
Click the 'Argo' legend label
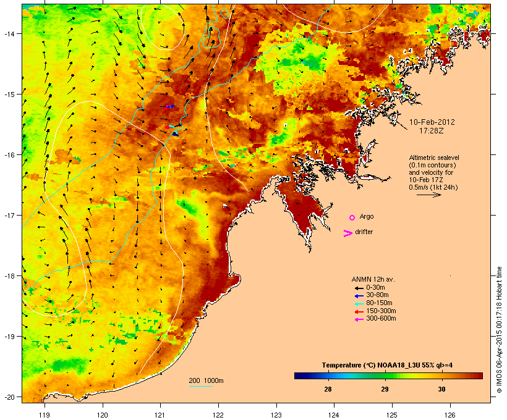coord(367,216)
